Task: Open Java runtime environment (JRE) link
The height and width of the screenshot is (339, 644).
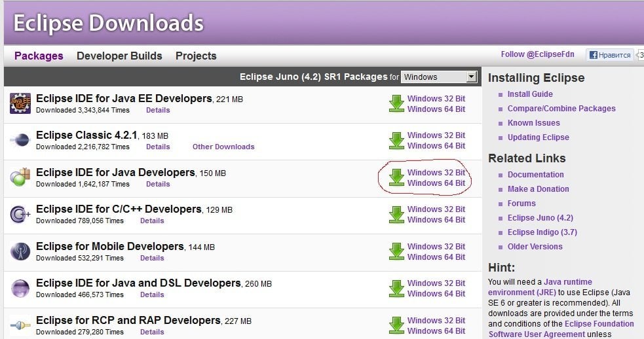Action: (x=540, y=287)
